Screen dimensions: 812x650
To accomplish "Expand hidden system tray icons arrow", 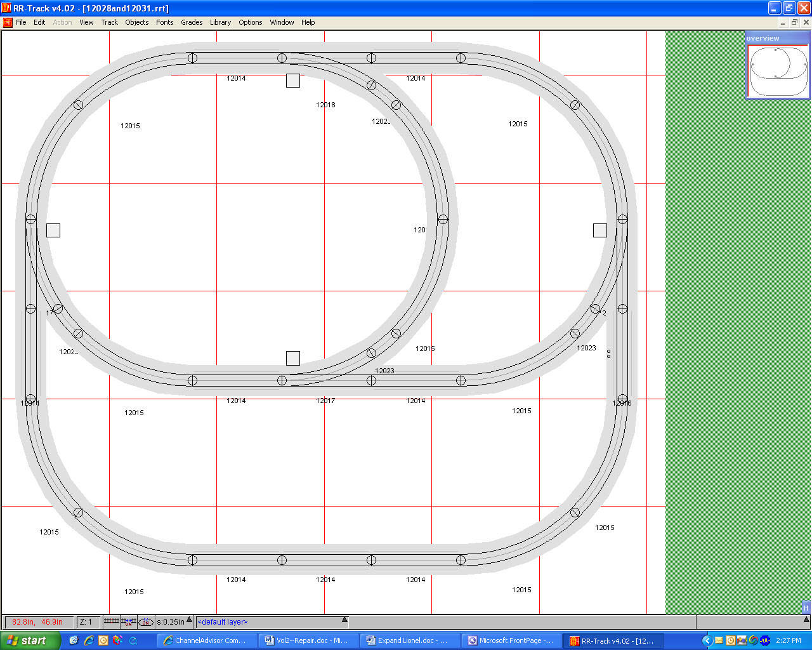I will coord(707,640).
